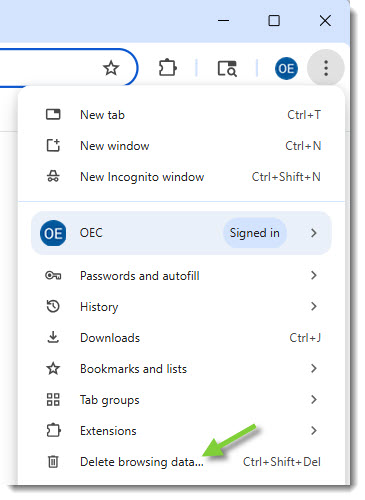Choose New window from the menu
Image resolution: width=365 pixels, height=500 pixels.
point(182,146)
